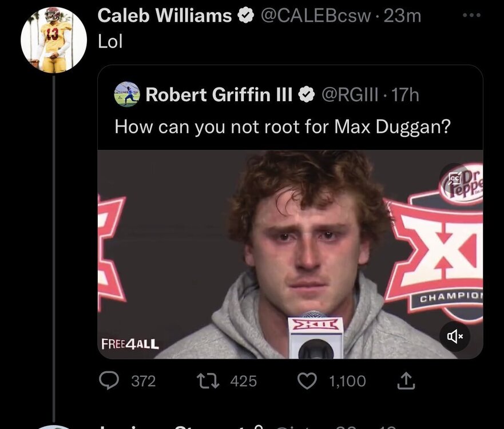Viewport: 504px width, 429px height.
Task: Click the 1,100 likes count
Action: point(347,381)
